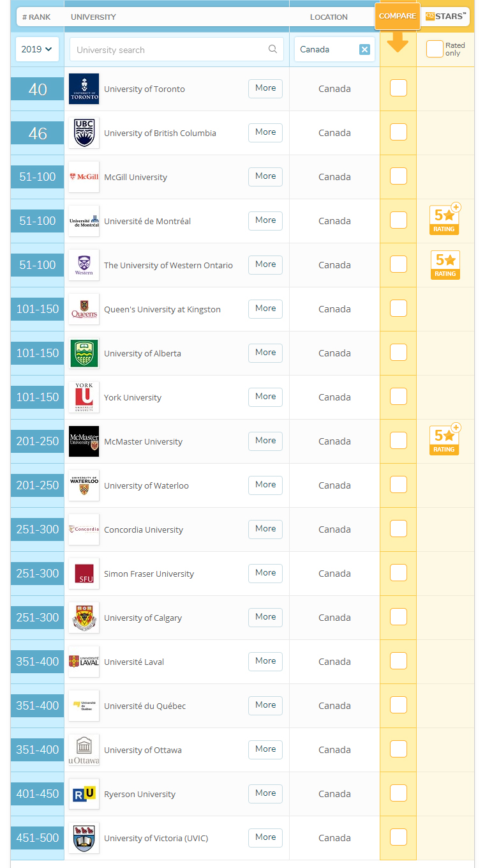Open the University of Alberta link
This screenshot has height=868, width=485.
pos(142,353)
